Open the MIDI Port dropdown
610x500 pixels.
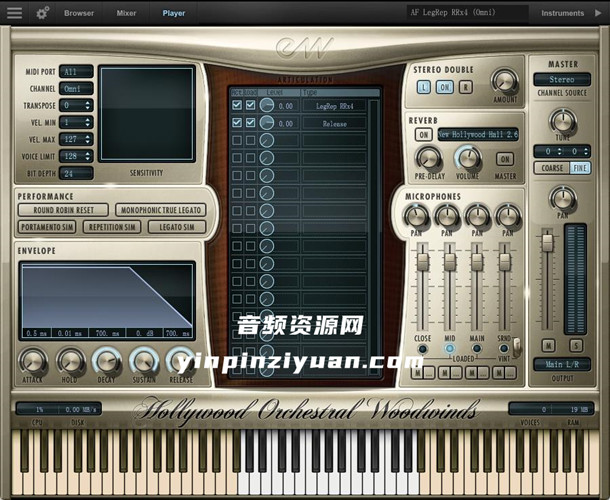(76, 72)
